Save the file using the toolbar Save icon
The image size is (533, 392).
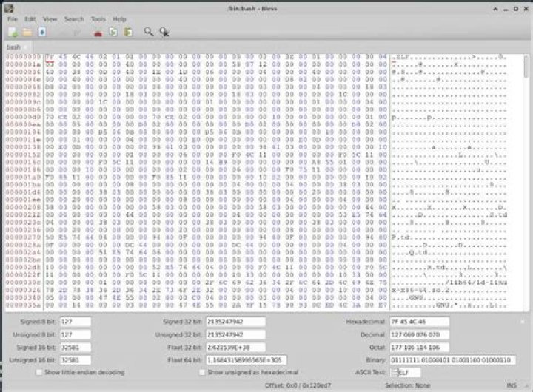[42, 33]
